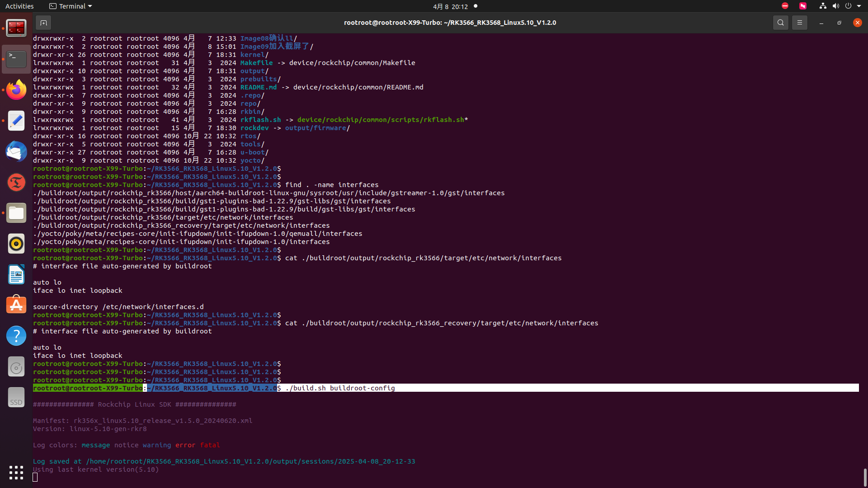Launch Rhythmbox music player

pos(16,244)
